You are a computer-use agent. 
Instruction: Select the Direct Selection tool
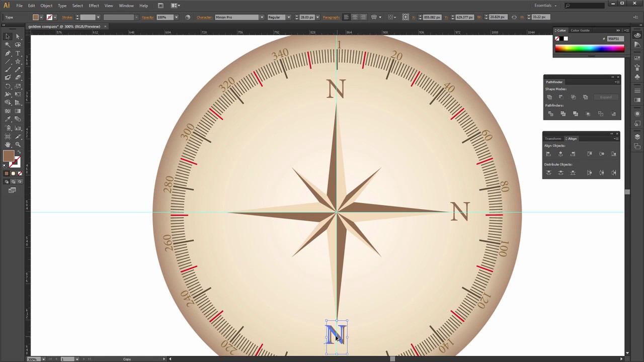pos(18,36)
